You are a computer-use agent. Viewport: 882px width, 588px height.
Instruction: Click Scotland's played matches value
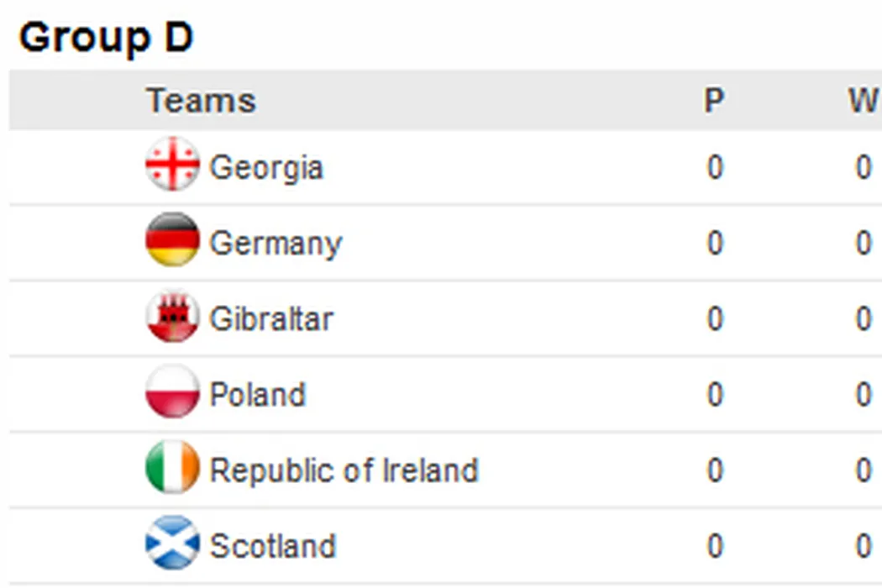point(714,546)
